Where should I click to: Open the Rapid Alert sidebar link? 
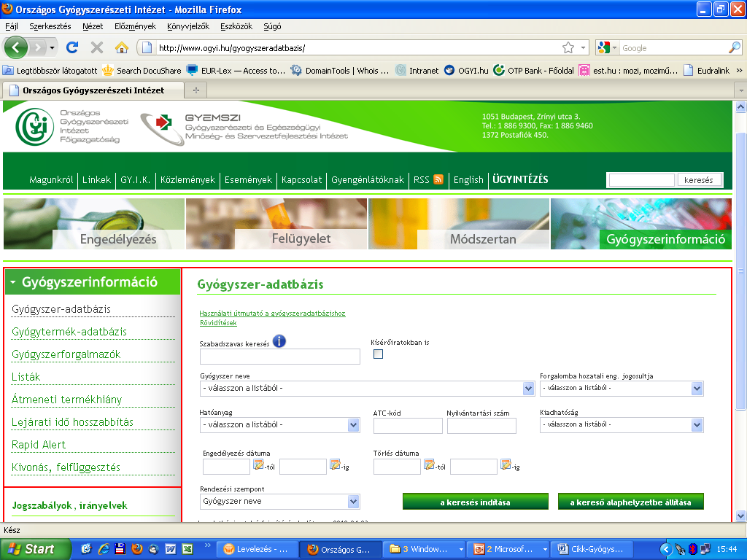pos(39,445)
